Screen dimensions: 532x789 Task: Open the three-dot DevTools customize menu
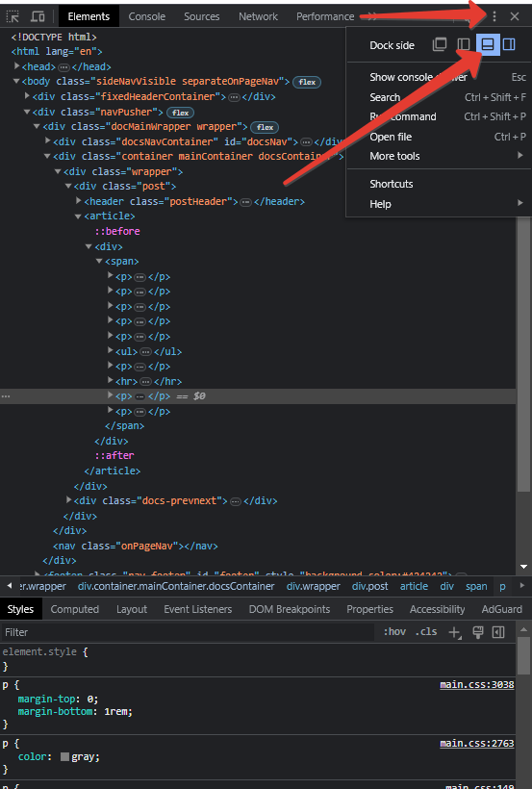coord(494,16)
